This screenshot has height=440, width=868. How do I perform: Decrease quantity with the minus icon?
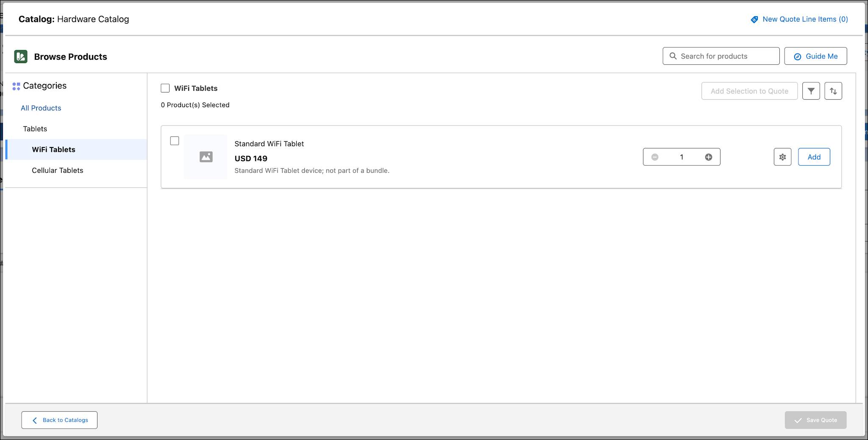[655, 157]
